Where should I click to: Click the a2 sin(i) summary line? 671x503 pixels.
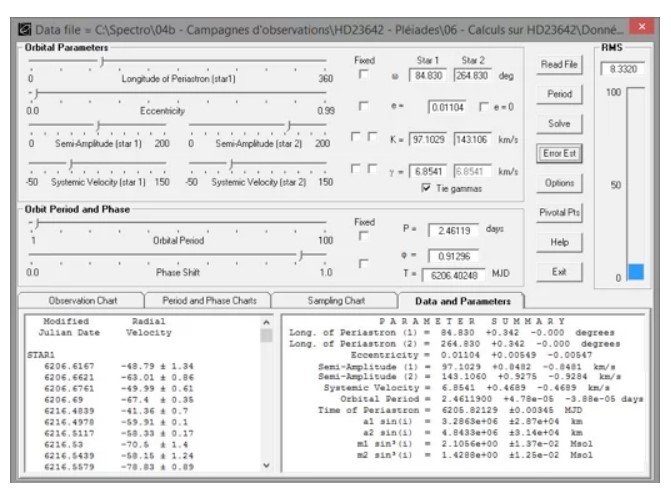473,432
